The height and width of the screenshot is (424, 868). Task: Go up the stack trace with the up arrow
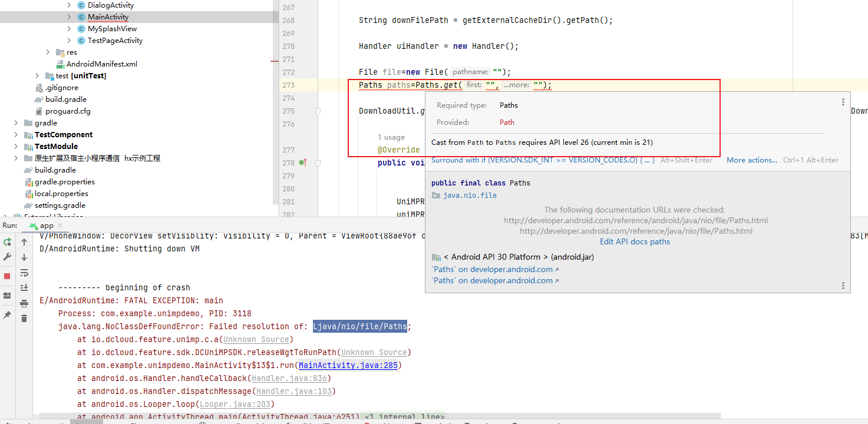click(x=24, y=242)
